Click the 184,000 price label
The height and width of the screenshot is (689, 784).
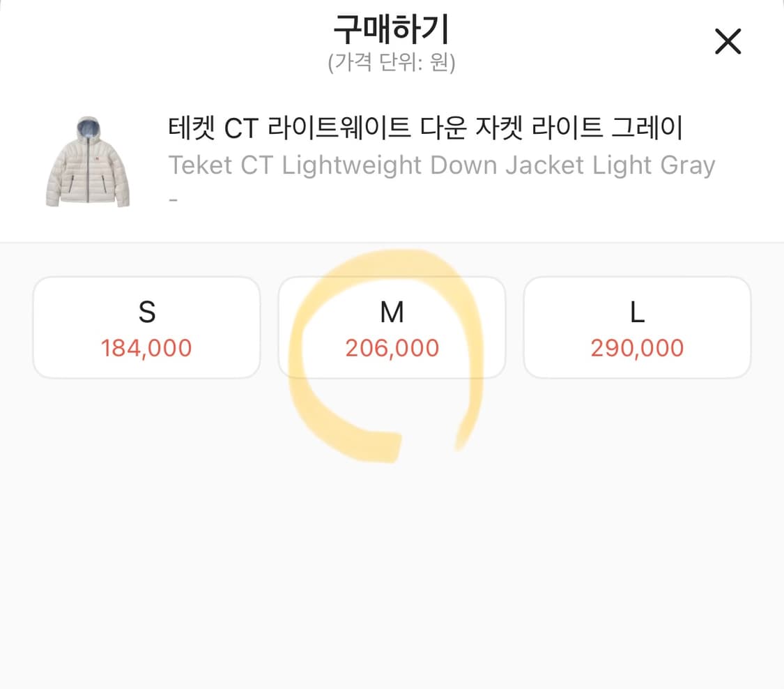coord(147,347)
